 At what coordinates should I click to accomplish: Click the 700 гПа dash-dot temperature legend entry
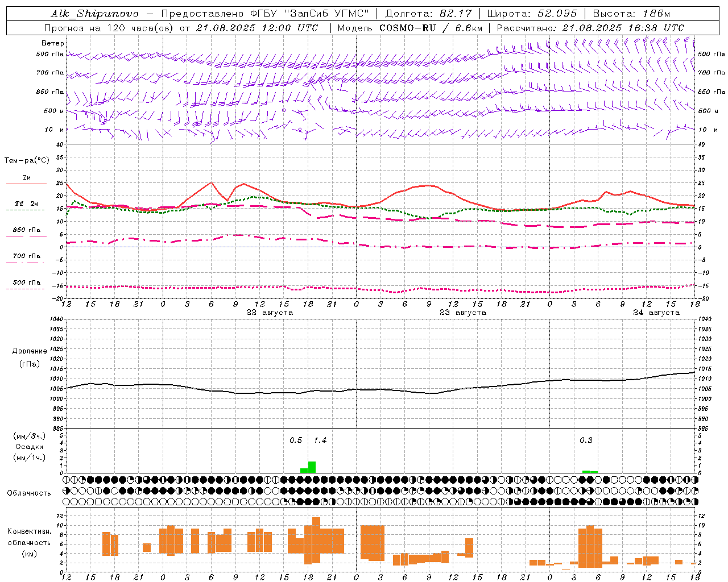click(x=26, y=256)
